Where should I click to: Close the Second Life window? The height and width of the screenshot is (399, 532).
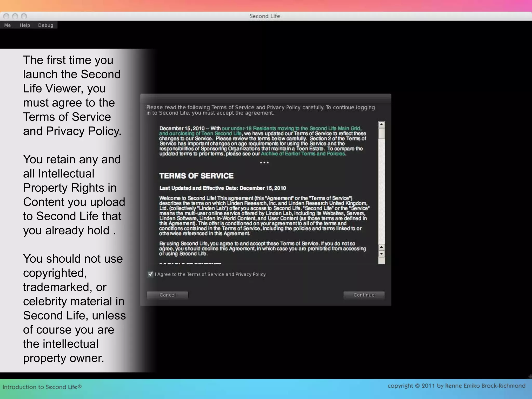(6, 16)
